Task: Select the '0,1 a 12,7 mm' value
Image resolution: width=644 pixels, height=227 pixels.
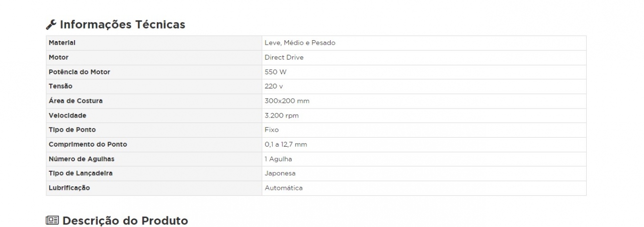Action: (286, 145)
